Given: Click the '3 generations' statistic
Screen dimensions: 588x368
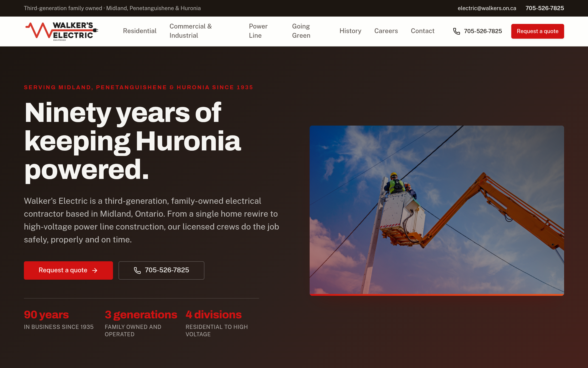Looking at the screenshot, I should [x=141, y=314].
